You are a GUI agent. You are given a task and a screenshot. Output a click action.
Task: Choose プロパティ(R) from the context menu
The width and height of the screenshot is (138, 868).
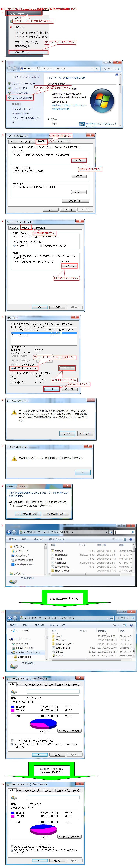tap(28, 52)
